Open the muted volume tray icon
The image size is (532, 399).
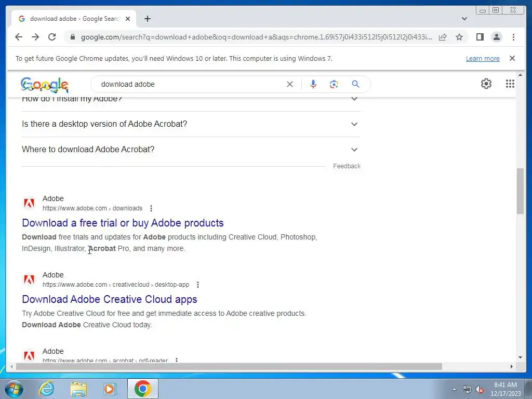480,390
